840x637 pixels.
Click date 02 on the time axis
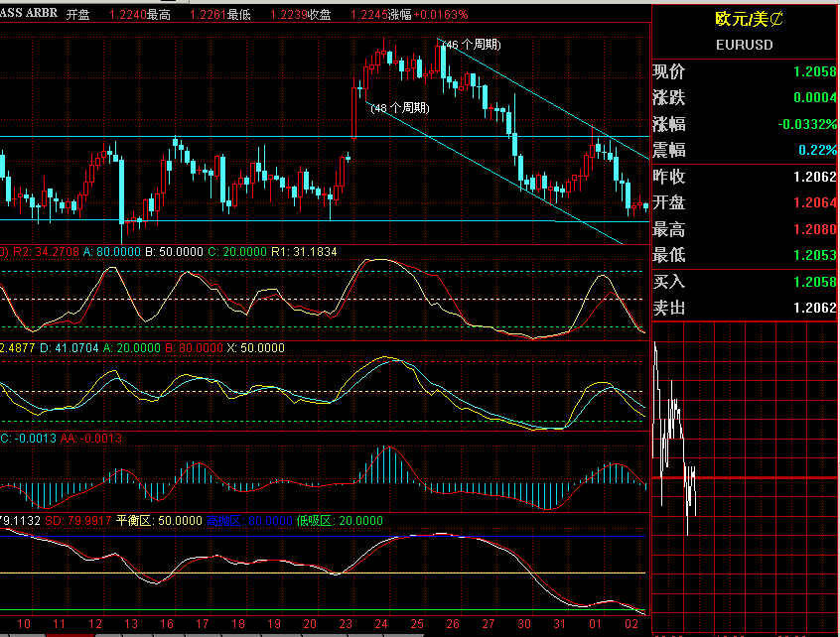(x=631, y=624)
